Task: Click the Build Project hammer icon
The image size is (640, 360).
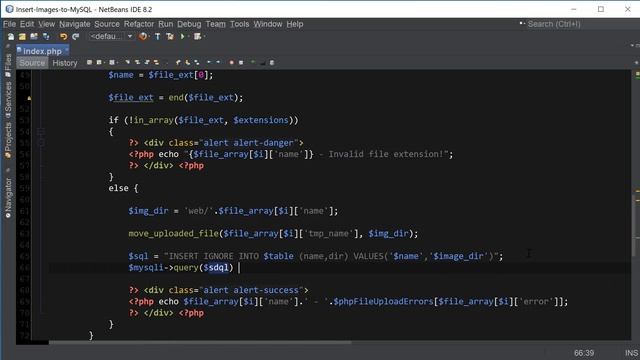Action: [x=158, y=37]
